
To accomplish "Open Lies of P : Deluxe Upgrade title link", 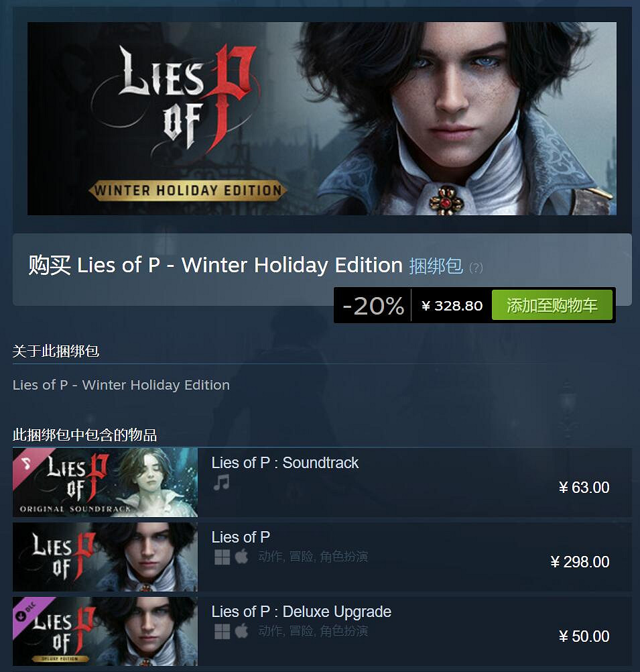I will (301, 612).
